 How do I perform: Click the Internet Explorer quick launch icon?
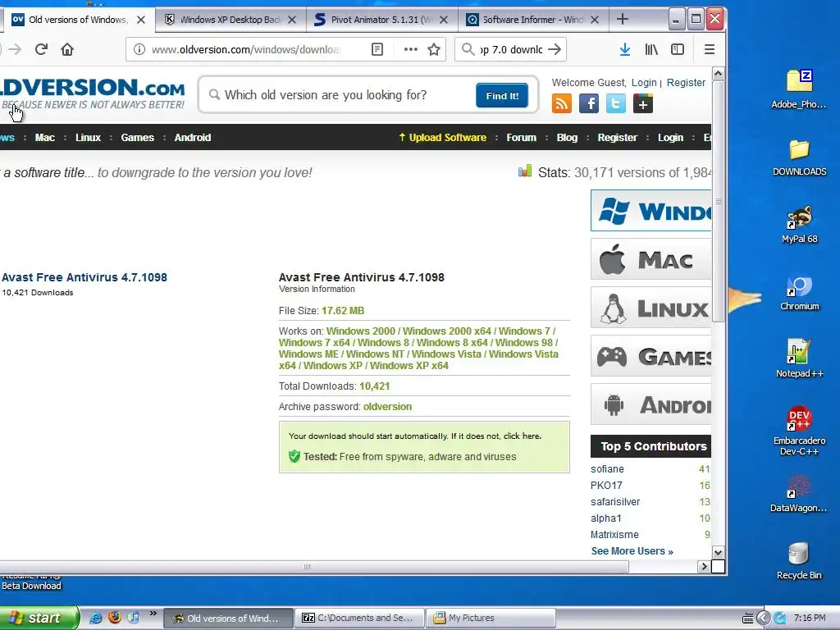95,618
